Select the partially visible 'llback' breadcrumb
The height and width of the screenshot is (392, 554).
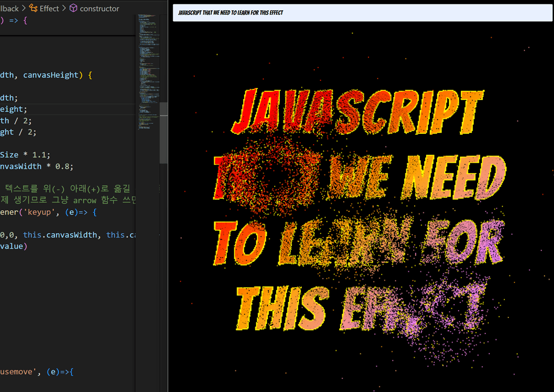(x=9, y=8)
